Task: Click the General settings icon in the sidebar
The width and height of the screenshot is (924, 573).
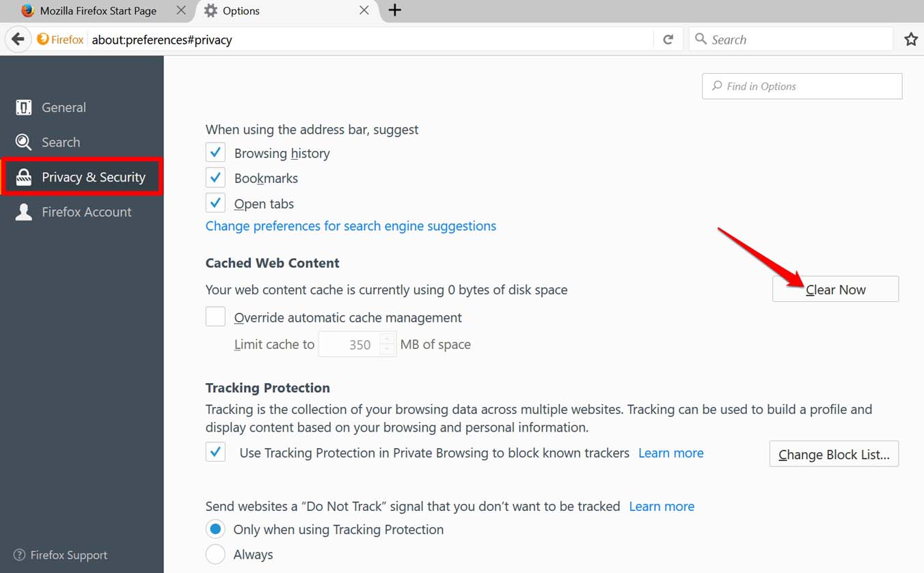Action: tap(24, 107)
